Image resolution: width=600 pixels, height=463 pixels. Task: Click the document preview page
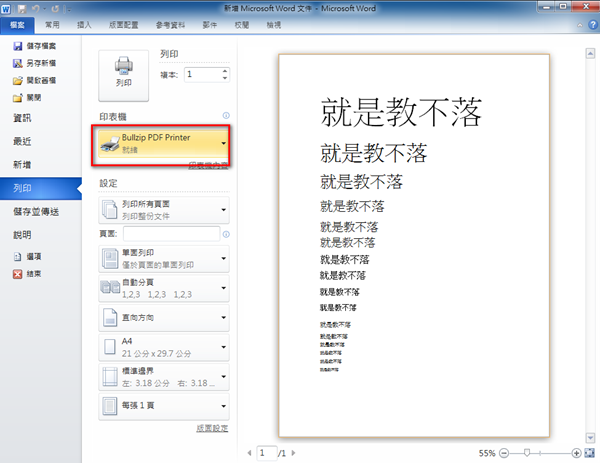pyautogui.click(x=414, y=245)
